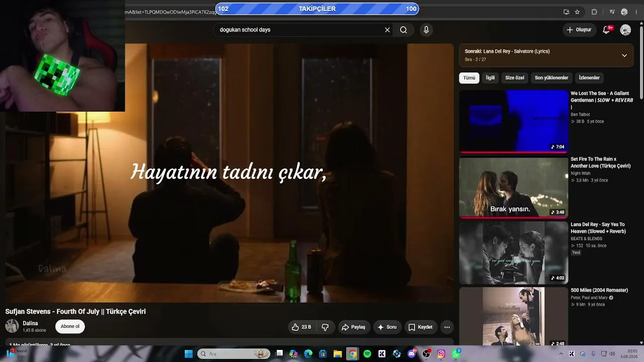Clear the YouTube search box with the X
This screenshot has width=644, height=362.
387,30
